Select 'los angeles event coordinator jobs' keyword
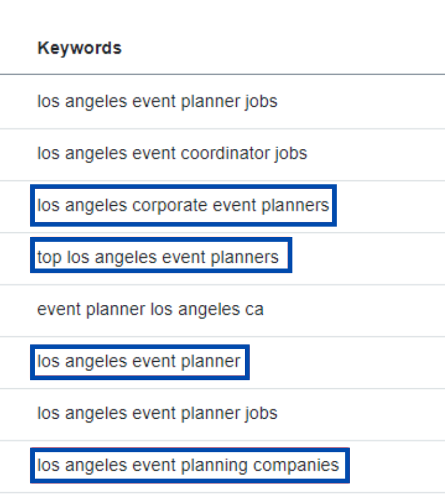 [172, 154]
